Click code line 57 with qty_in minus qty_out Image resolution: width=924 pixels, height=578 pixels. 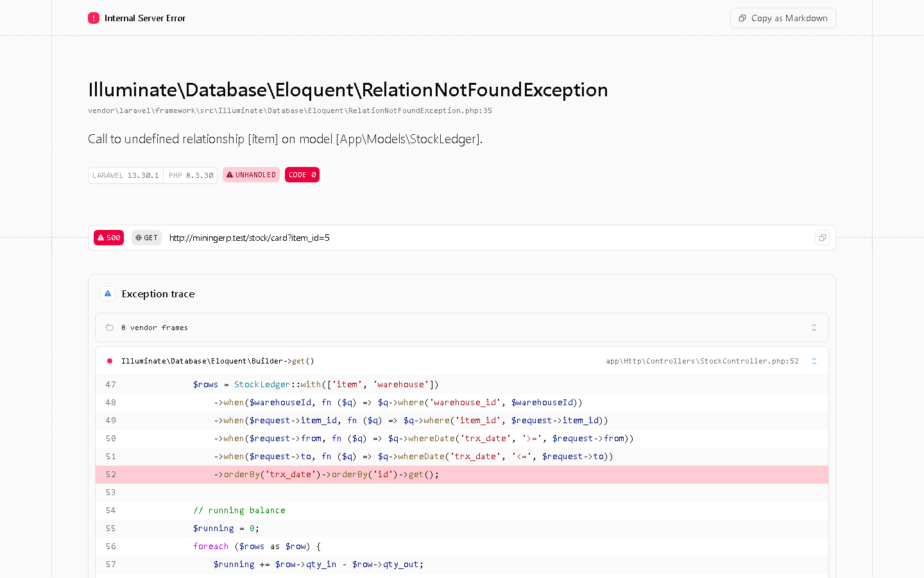point(462,565)
